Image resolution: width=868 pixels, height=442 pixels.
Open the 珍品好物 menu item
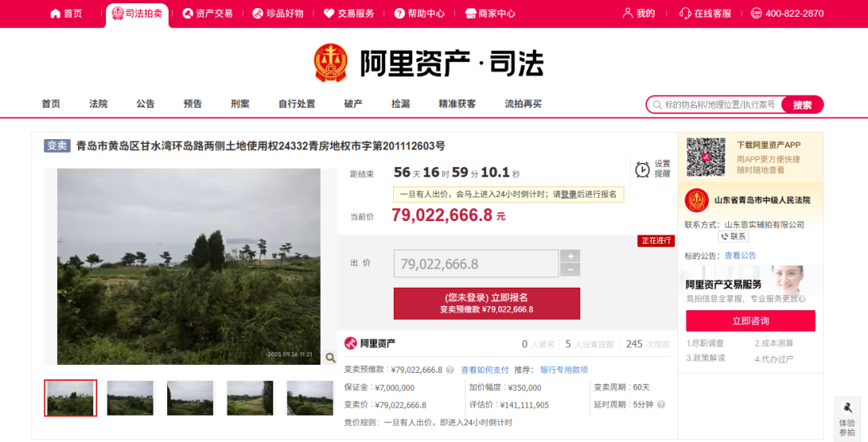pyautogui.click(x=278, y=14)
